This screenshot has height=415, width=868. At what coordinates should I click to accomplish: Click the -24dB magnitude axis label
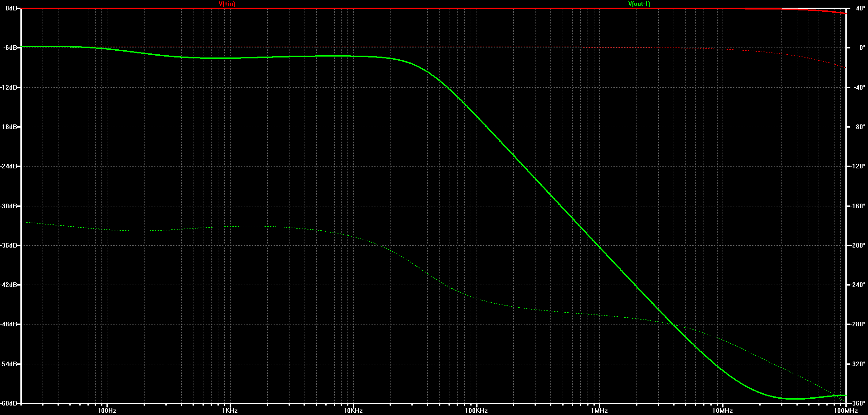[9, 166]
